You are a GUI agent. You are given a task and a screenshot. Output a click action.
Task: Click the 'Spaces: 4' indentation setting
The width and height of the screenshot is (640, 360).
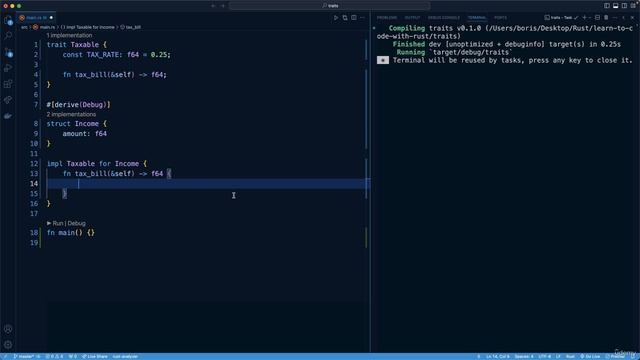coord(524,356)
